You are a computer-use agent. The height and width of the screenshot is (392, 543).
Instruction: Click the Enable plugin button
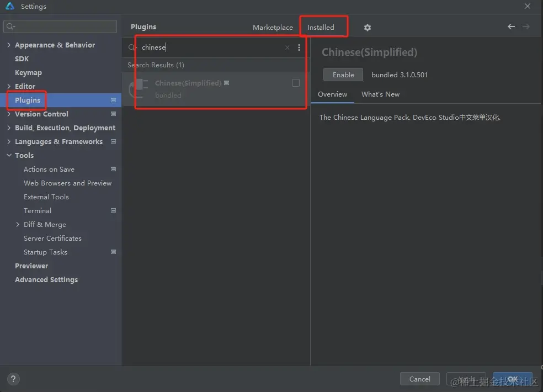click(343, 75)
